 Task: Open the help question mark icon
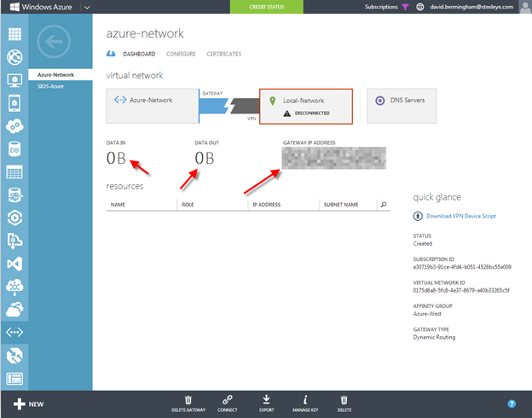click(x=512, y=403)
